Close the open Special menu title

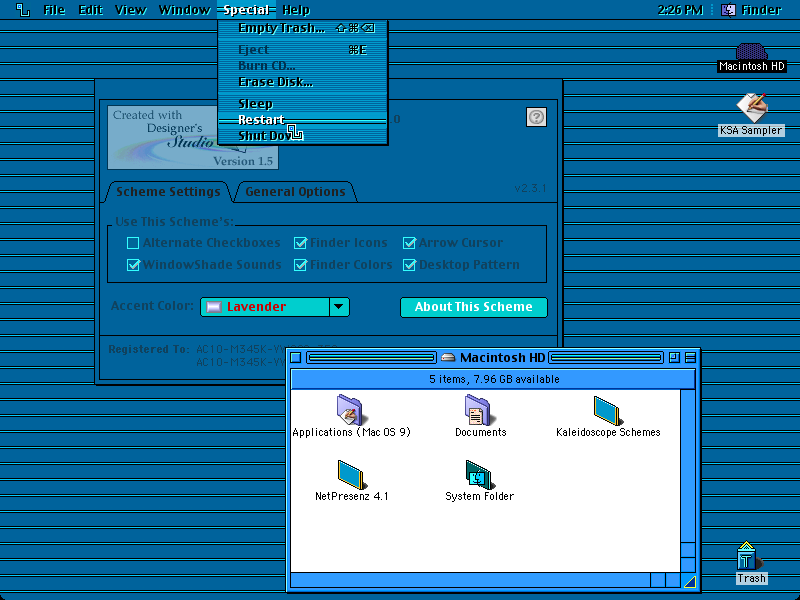coord(246,10)
